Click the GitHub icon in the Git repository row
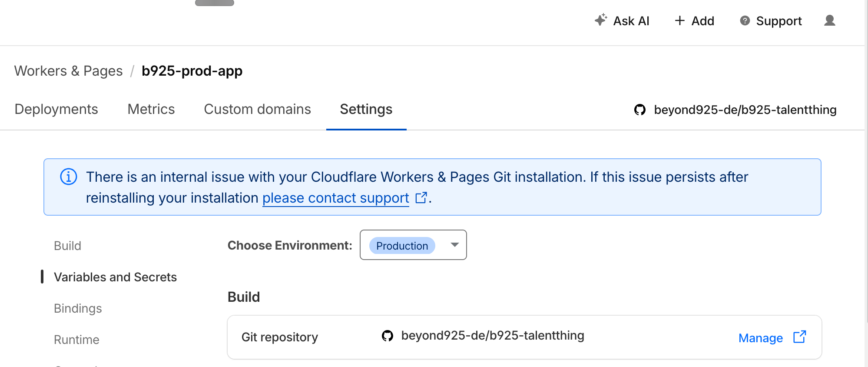This screenshot has width=868, height=367. pos(387,336)
